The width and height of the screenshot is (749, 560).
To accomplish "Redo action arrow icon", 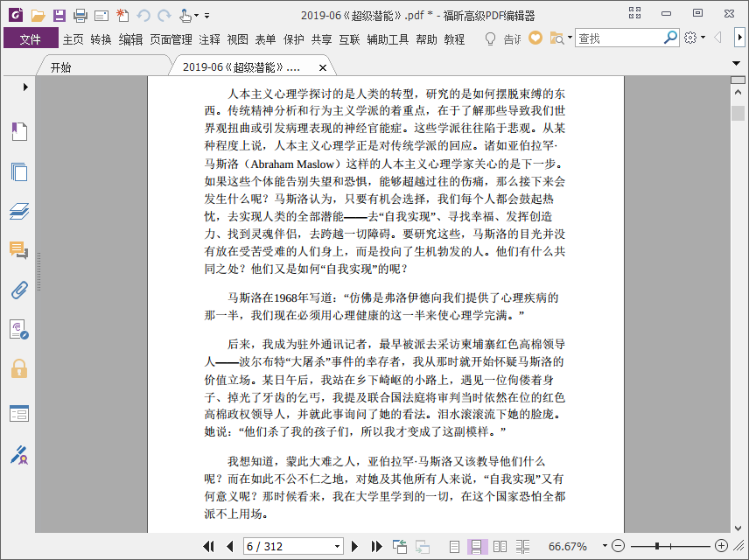I will (164, 16).
